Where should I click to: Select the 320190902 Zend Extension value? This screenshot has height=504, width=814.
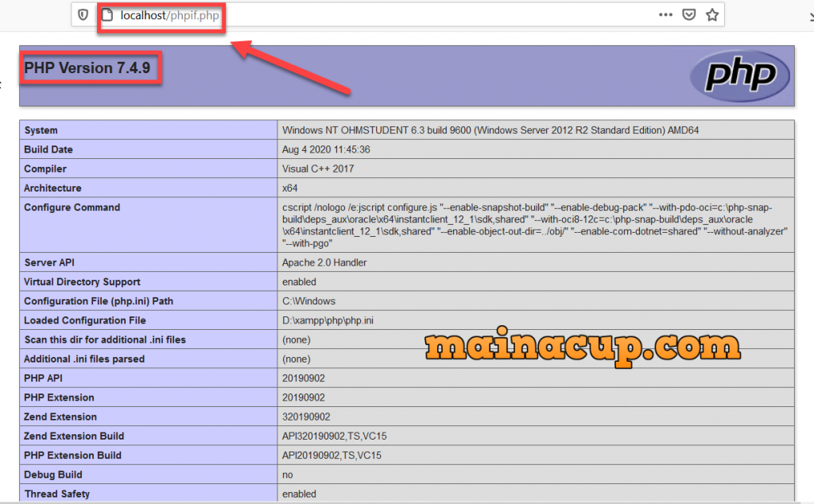click(x=306, y=417)
